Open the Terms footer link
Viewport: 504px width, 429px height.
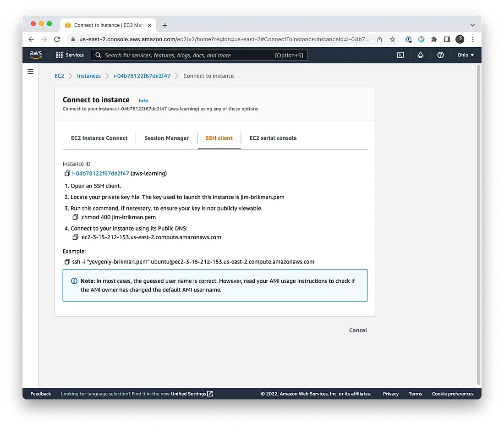click(415, 394)
